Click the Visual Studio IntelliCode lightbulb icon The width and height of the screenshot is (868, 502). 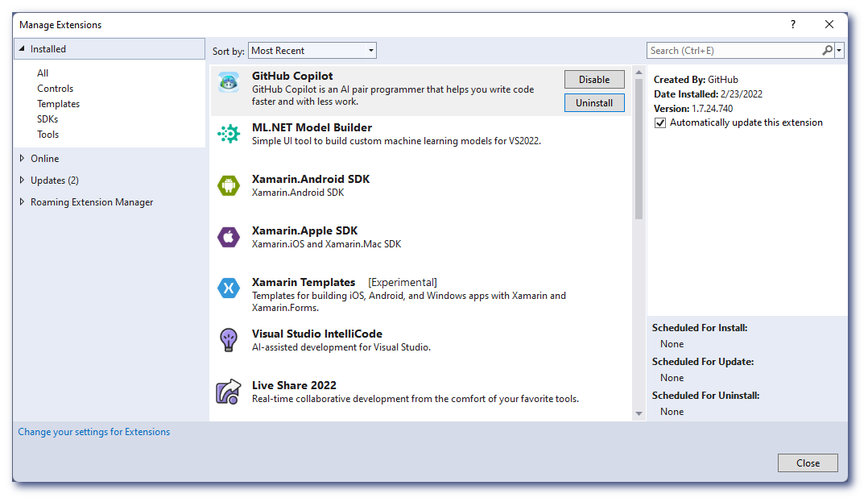tap(229, 340)
